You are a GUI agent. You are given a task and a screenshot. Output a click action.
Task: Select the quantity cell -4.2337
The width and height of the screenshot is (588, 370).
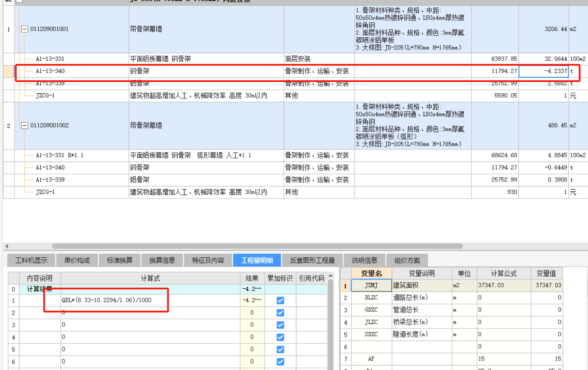pos(544,71)
